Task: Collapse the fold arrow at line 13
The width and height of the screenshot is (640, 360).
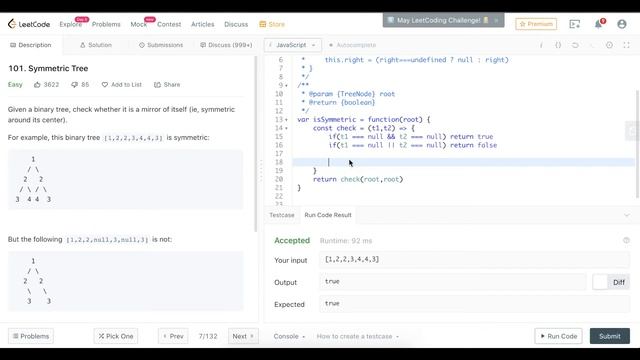Action: pos(287,120)
